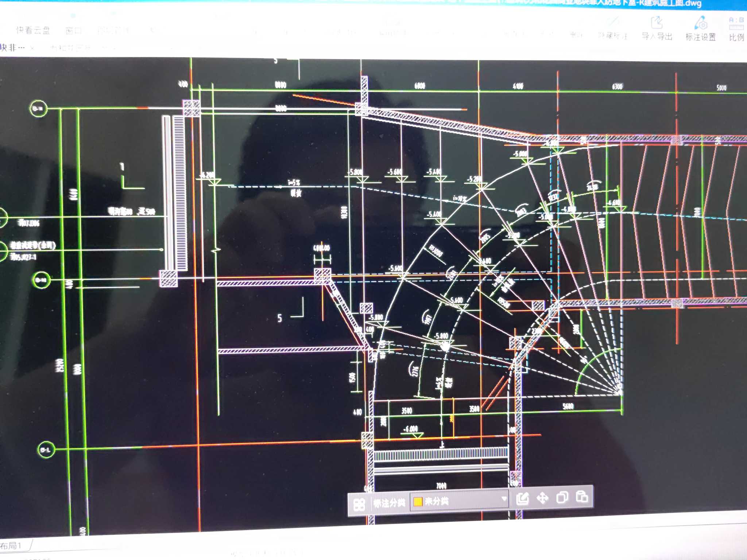Click the B-L axis grid bubble

pos(46,450)
